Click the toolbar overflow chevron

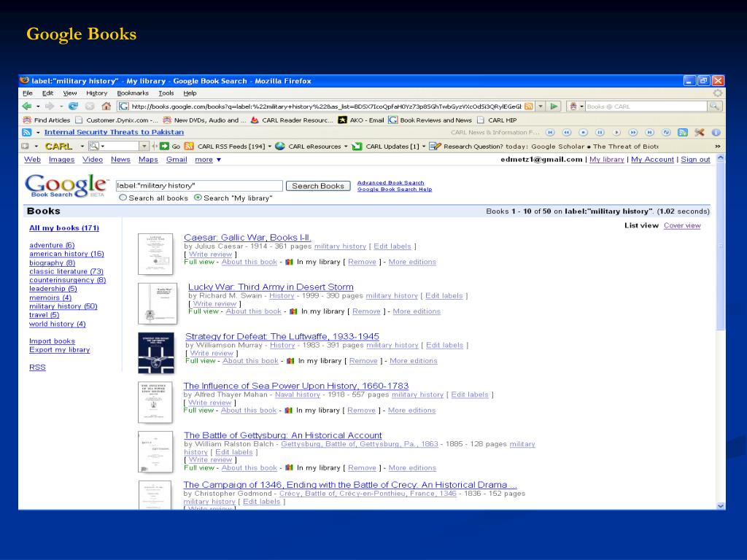718,146
